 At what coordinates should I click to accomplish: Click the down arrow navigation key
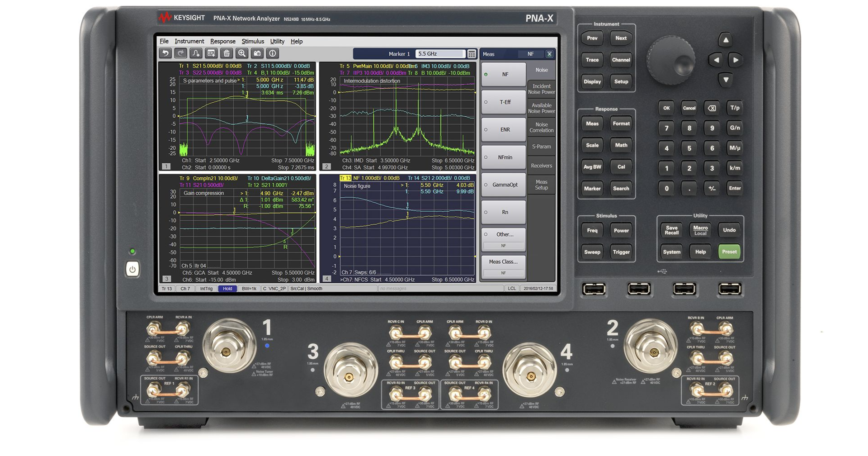click(x=726, y=80)
